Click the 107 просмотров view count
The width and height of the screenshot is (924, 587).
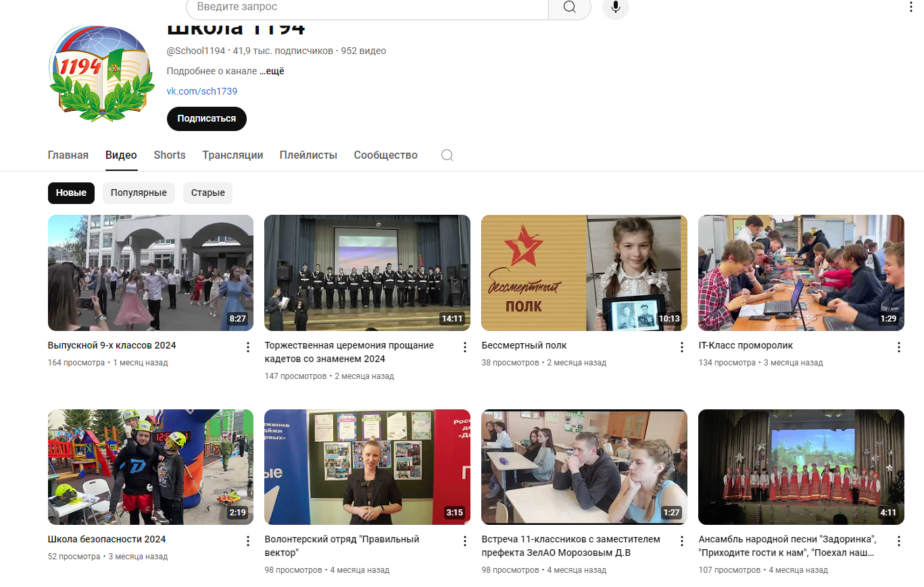click(729, 570)
